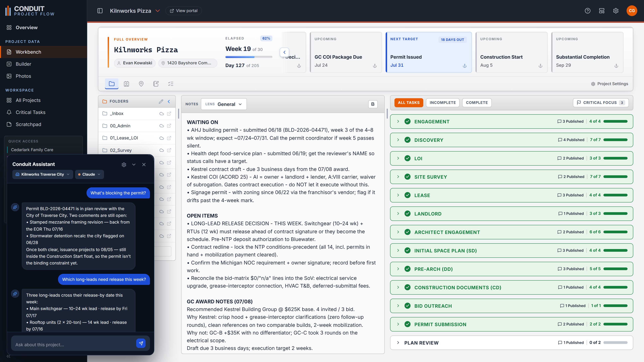The image size is (644, 362).
Task: Open the Kilnworks Pizza project dropdown
Action: (135, 11)
